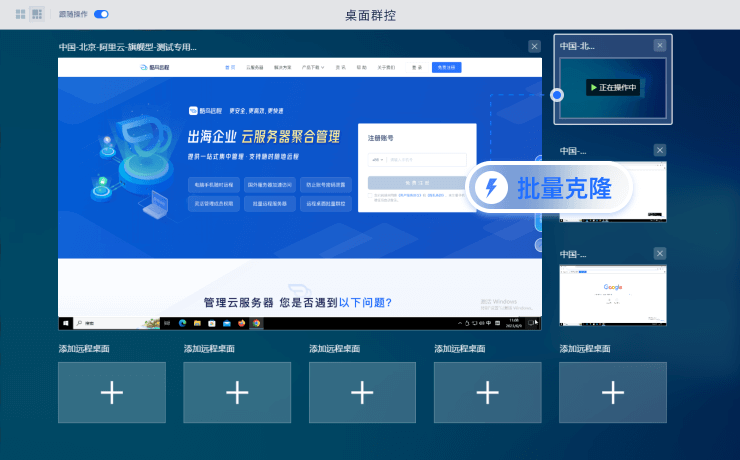The width and height of the screenshot is (740, 460).
Task: Close the remote desktop with Google thumbnail
Action: coord(660,254)
